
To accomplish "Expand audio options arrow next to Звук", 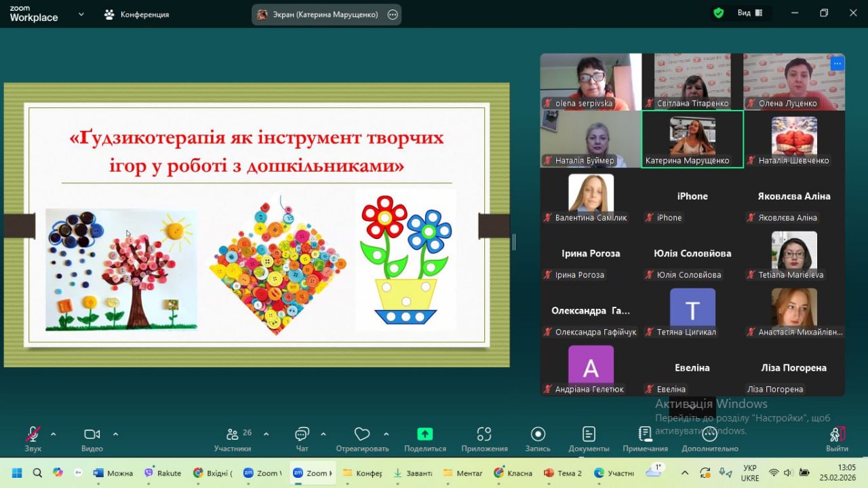I will click(54, 434).
